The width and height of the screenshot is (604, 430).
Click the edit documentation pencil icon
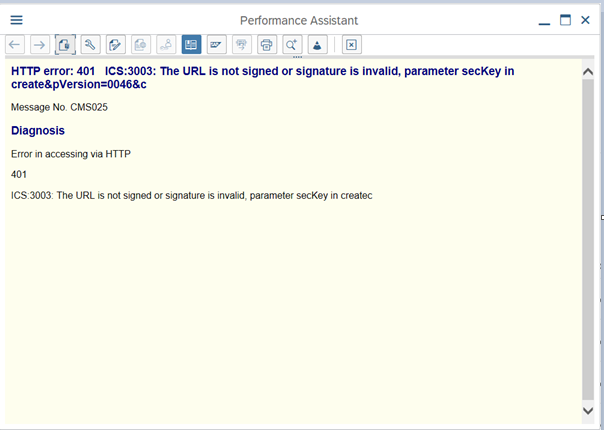pos(116,45)
